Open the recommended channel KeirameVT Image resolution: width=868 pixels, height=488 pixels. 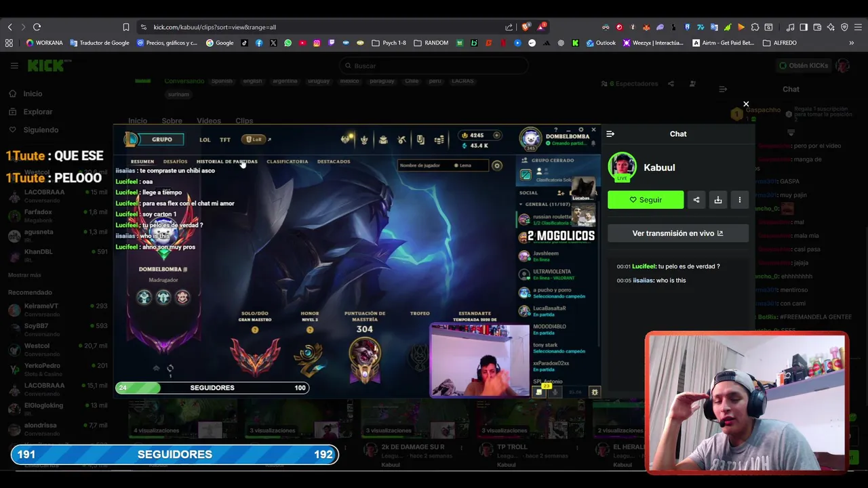[x=57, y=310]
